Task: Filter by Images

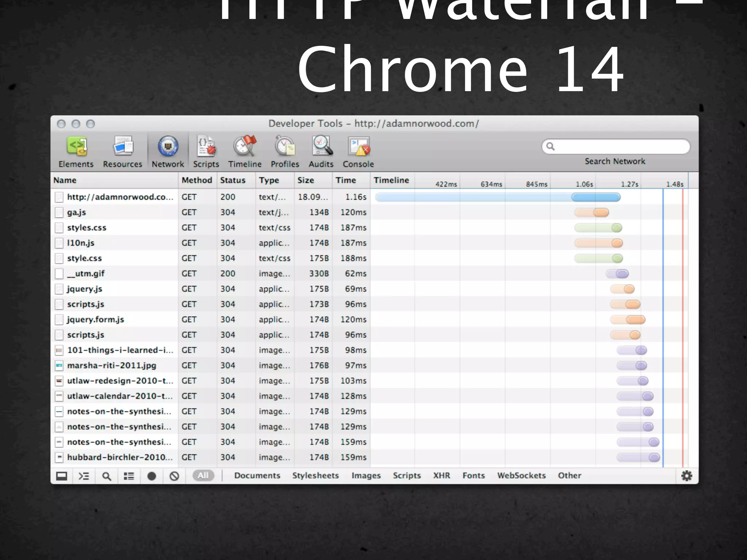Action: click(366, 475)
